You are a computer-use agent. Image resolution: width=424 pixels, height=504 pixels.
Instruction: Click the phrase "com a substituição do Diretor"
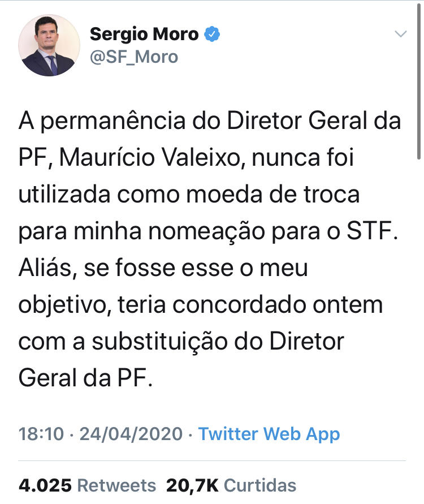181,342
